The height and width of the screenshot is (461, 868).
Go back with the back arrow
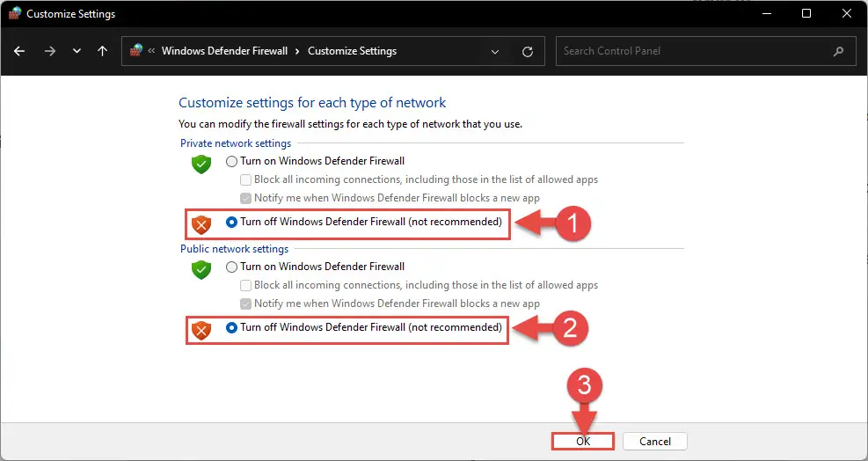click(x=19, y=51)
